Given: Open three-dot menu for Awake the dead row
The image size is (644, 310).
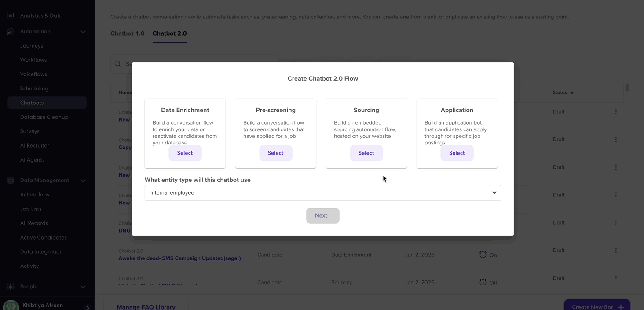Looking at the screenshot, I should (616, 251).
